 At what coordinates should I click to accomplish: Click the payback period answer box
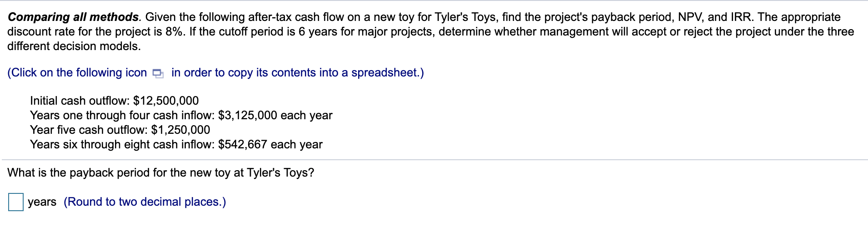point(16,202)
